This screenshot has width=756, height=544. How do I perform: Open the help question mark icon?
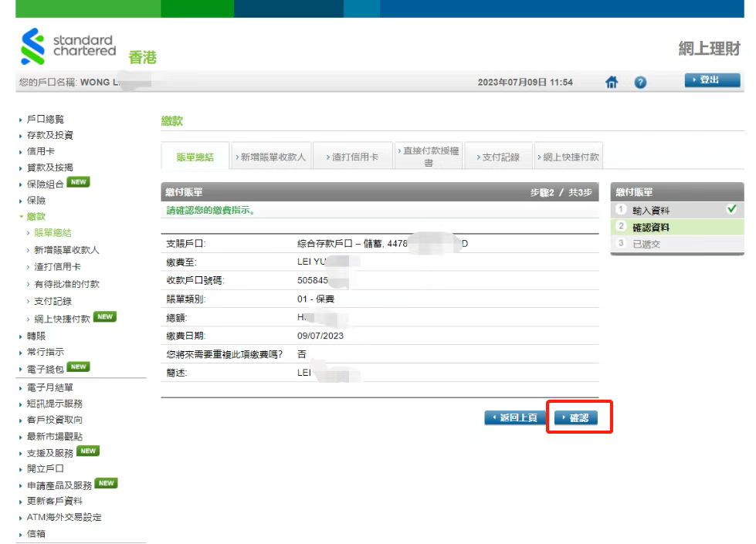[x=640, y=82]
